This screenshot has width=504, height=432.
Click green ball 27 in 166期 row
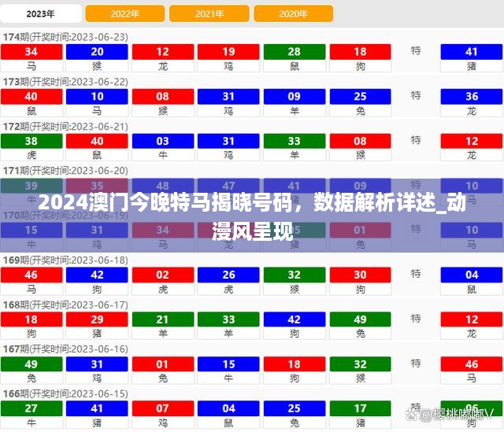31,408
